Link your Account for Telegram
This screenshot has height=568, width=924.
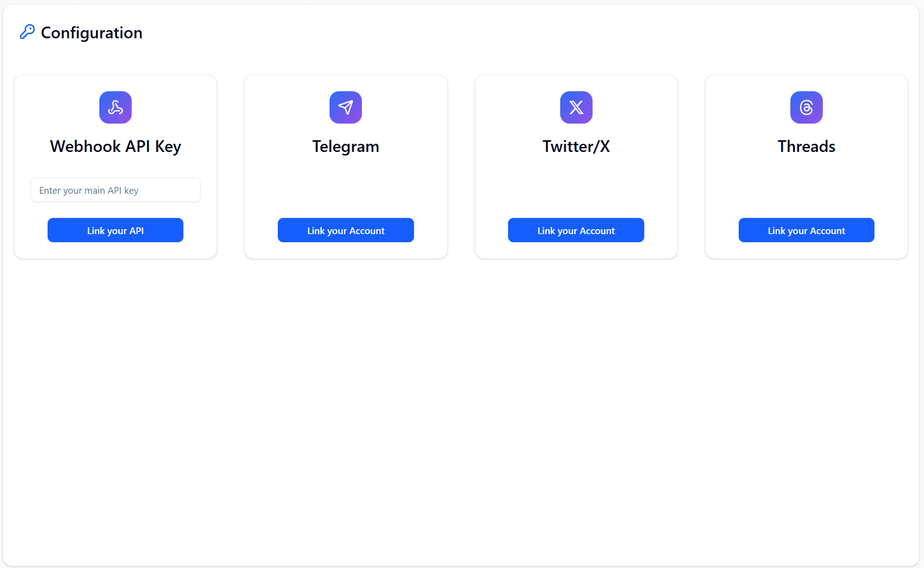(346, 230)
